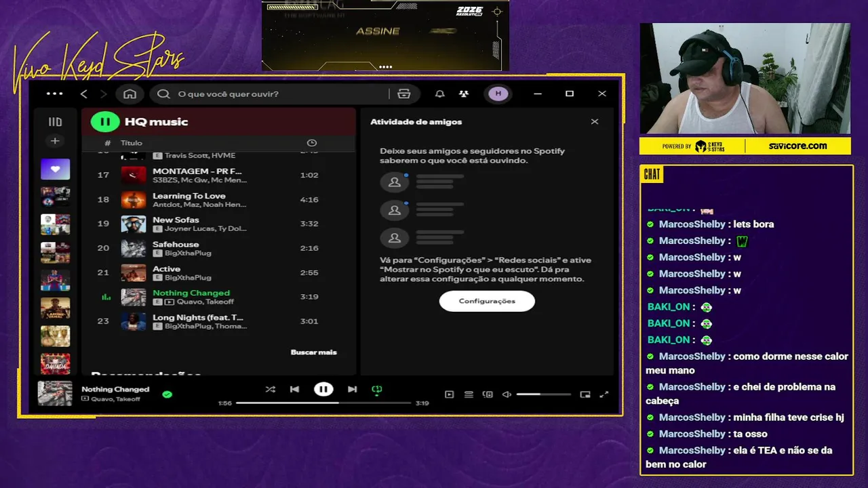Enter full screen with expand arrows icon
868x488 pixels.
click(x=604, y=394)
